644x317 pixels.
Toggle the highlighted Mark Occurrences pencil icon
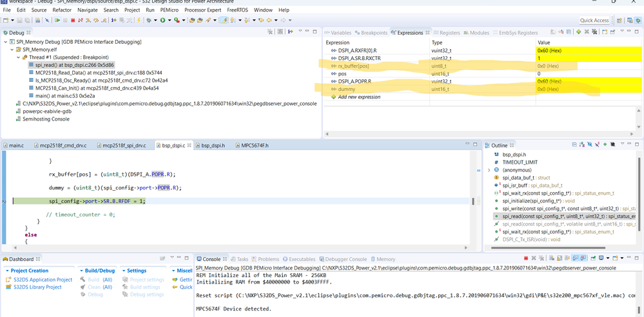pos(224,20)
